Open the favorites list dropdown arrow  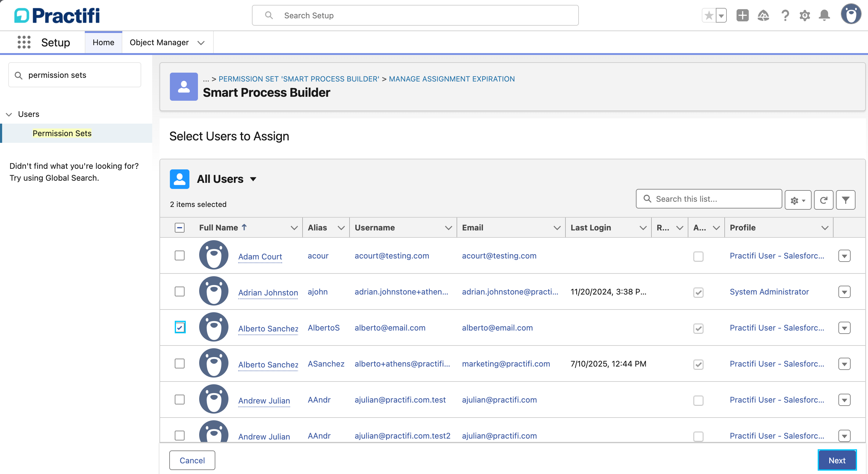point(721,16)
